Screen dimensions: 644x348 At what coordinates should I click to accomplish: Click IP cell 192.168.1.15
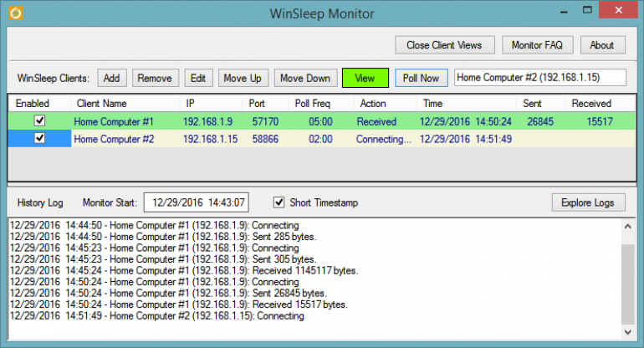pos(210,139)
